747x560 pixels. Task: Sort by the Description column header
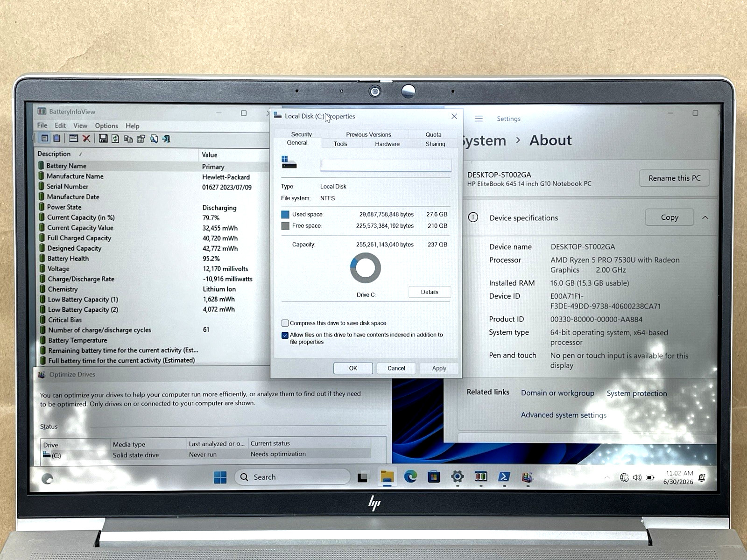[117, 154]
